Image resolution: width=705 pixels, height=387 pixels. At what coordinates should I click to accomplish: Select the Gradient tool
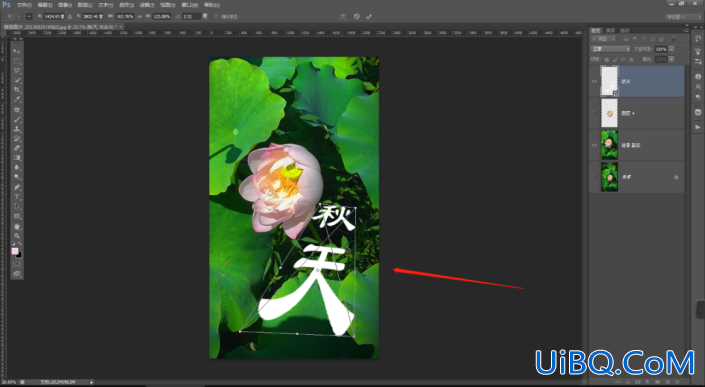pos(17,158)
